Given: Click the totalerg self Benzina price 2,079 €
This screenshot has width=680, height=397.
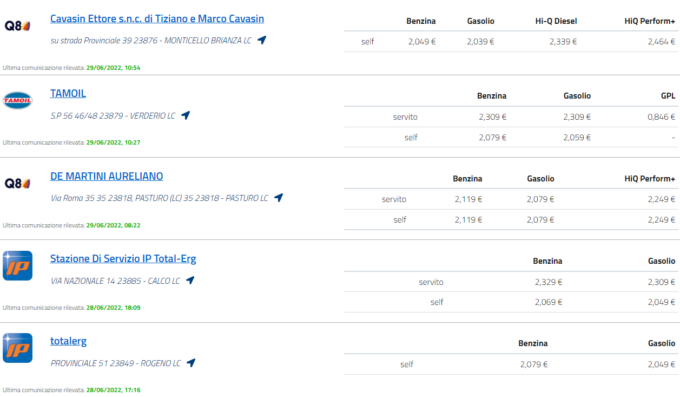Looking at the screenshot, I should 534,364.
